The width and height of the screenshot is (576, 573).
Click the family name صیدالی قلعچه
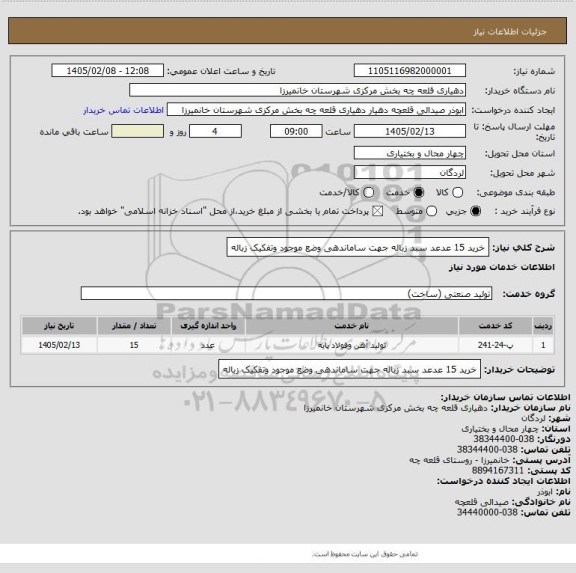tap(481, 502)
